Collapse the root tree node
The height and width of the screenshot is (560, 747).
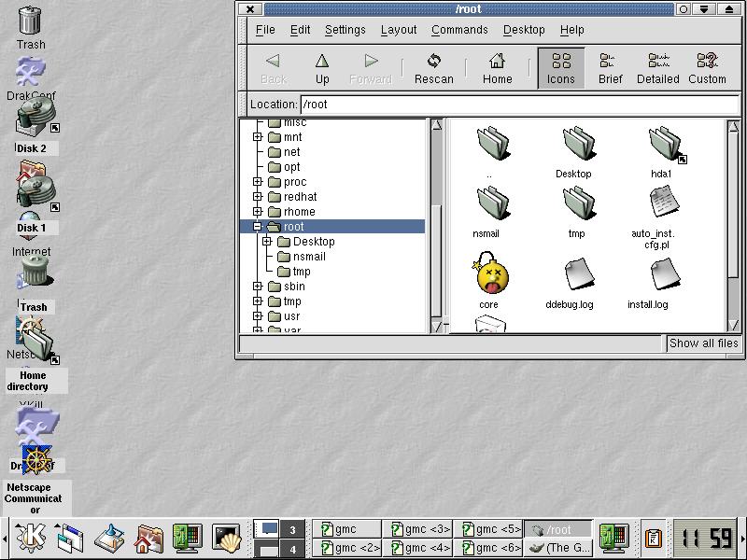[x=258, y=227]
